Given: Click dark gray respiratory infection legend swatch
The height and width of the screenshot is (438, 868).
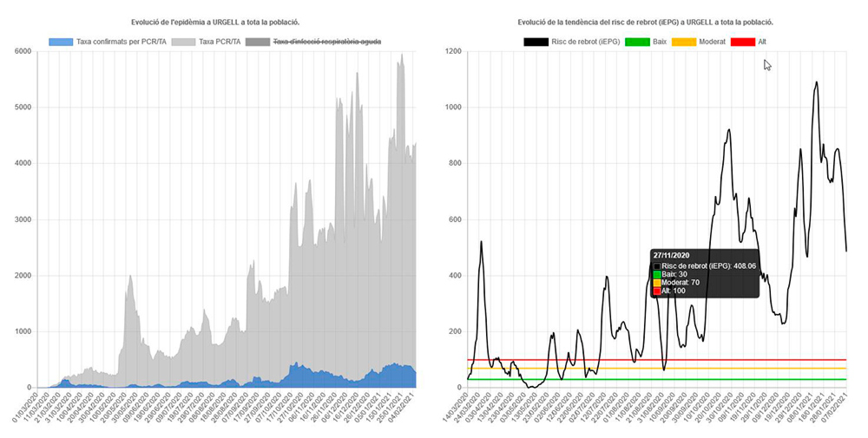Looking at the screenshot, I should pyautogui.click(x=258, y=42).
